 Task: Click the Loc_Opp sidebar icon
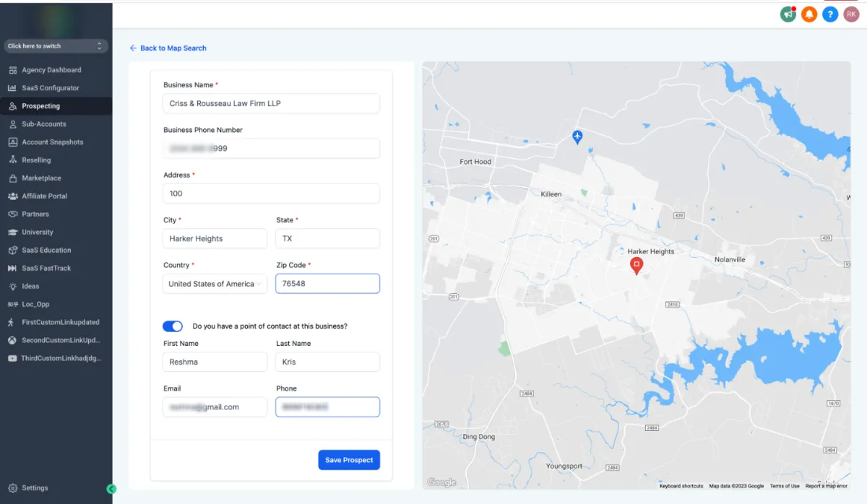click(12, 305)
